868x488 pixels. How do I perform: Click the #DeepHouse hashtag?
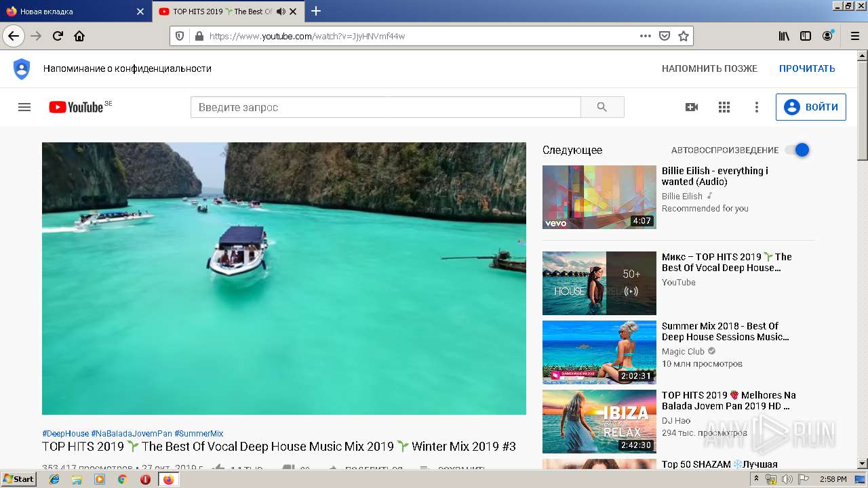pyautogui.click(x=65, y=434)
